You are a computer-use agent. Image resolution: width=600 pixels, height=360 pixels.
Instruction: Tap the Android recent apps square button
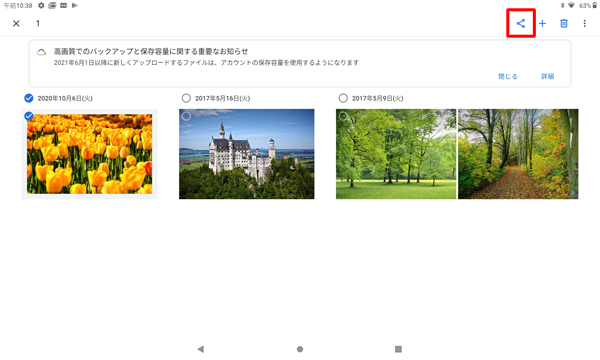point(398,349)
